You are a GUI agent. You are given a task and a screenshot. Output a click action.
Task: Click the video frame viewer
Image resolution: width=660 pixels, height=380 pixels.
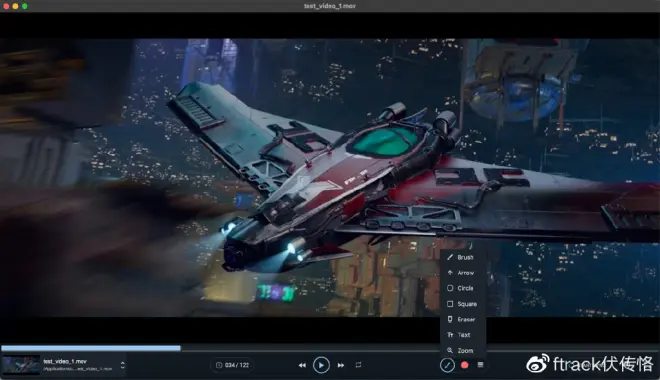[330, 178]
